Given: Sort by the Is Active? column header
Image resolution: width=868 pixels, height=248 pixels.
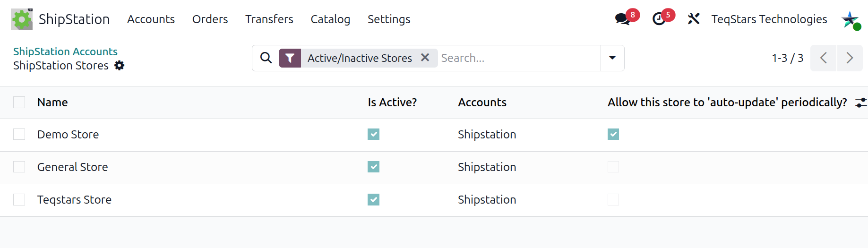Looking at the screenshot, I should point(392,103).
